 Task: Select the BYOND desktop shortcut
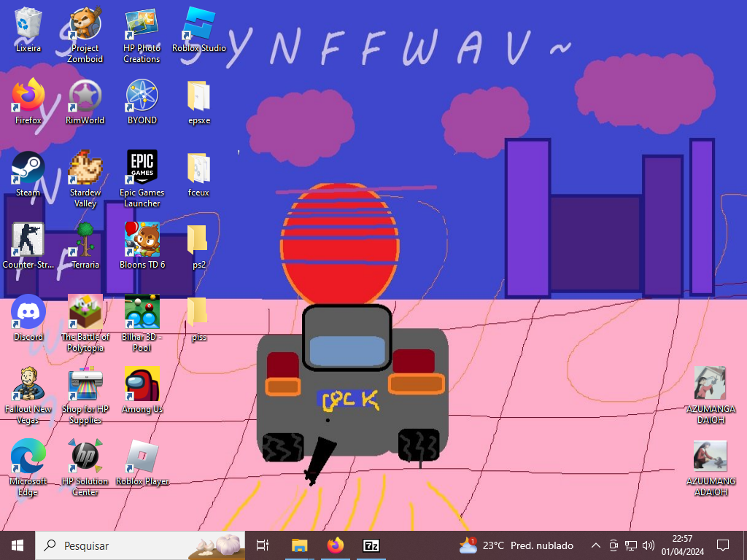(142, 102)
